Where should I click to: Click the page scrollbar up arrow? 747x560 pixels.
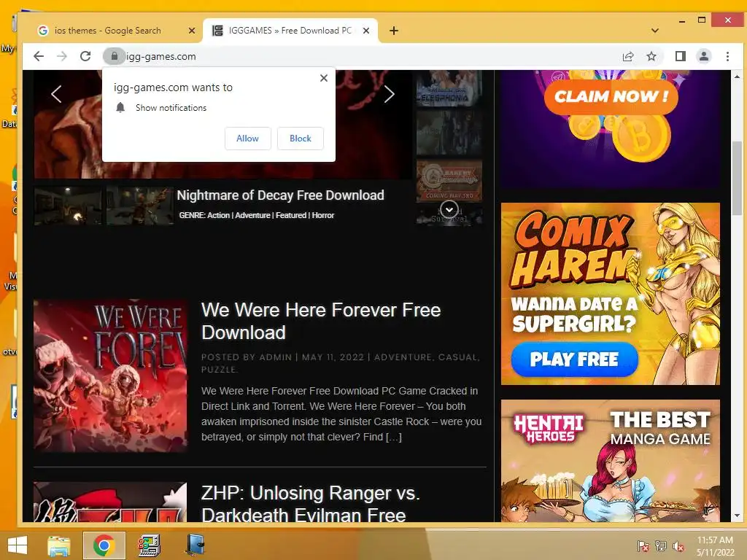tap(737, 76)
